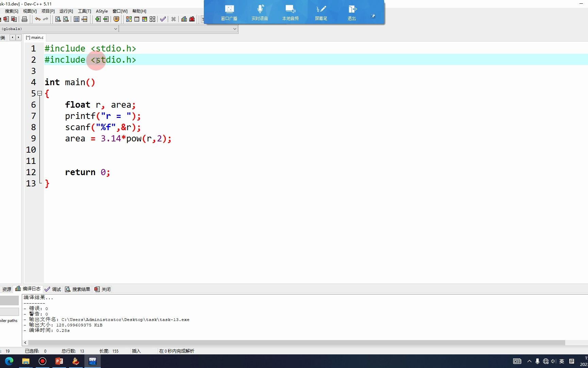588x368 pixels.
Task: Click the 关闭 tab in bottom panel
Action: tap(102, 289)
